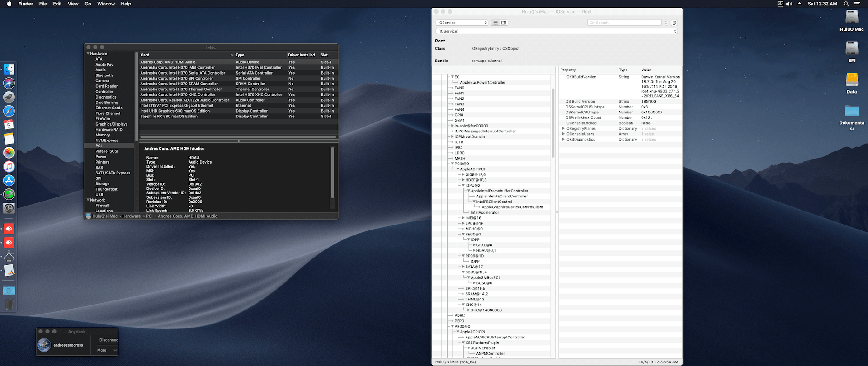This screenshot has width=868, height=366.
Task: Open Safari from the Dock
Action: pos(9,111)
